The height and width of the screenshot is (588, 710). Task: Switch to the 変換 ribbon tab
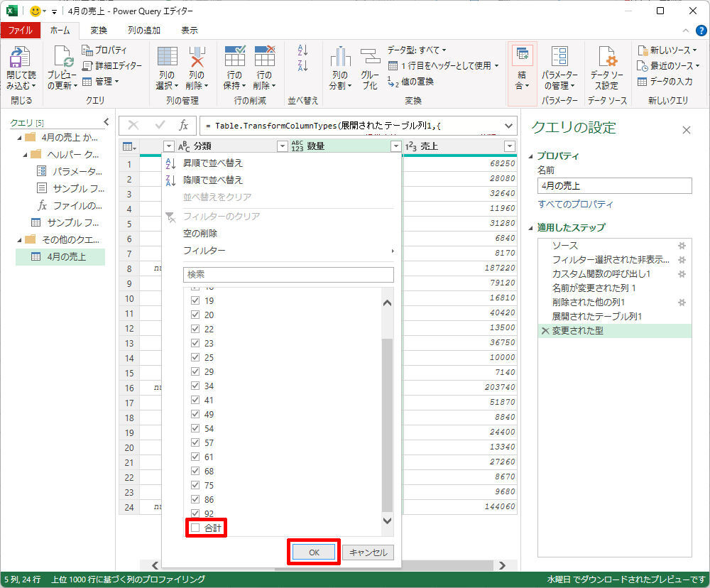click(x=99, y=31)
